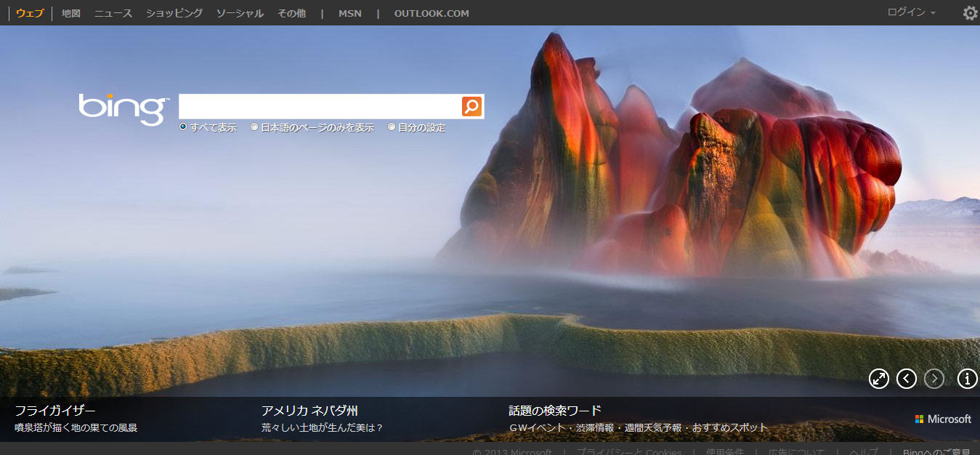The width and height of the screenshot is (980, 455).
Task: Switch to the 地図 tab
Action: (71, 13)
